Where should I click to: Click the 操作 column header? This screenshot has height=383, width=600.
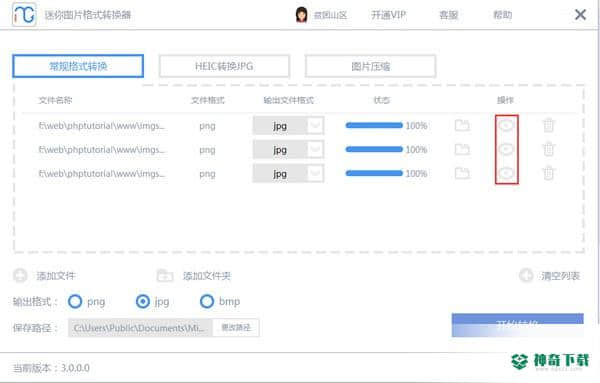pos(505,100)
